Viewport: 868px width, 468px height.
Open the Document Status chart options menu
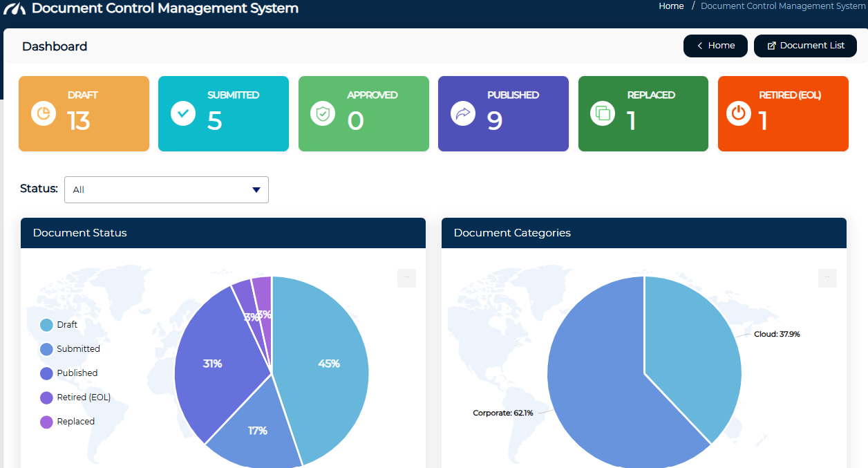click(406, 278)
